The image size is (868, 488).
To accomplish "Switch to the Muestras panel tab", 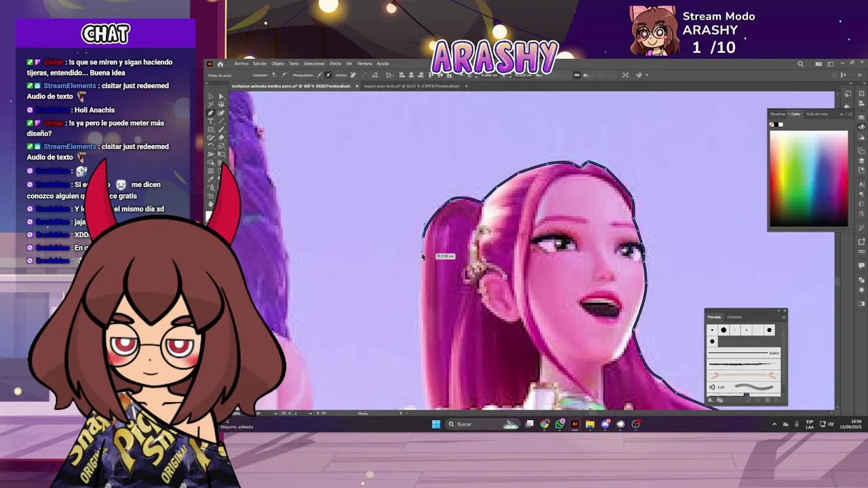I will pyautogui.click(x=778, y=114).
